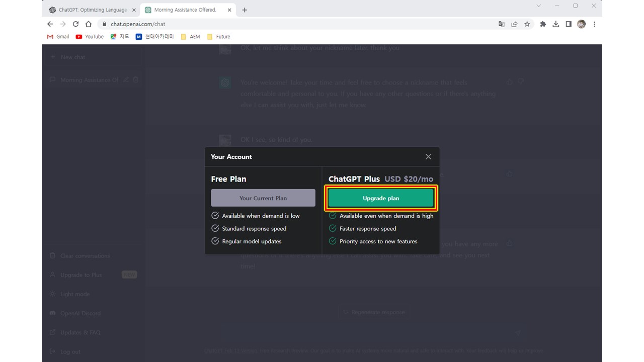Image resolution: width=644 pixels, height=362 pixels.
Task: Click the 'Available when demand is low' text
Action: (261, 216)
